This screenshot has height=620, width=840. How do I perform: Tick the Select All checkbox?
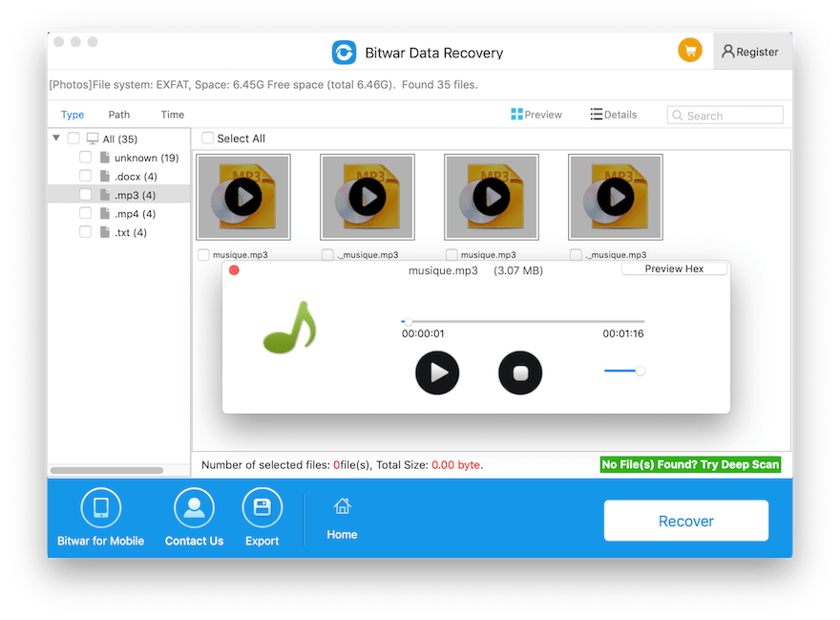coord(207,138)
